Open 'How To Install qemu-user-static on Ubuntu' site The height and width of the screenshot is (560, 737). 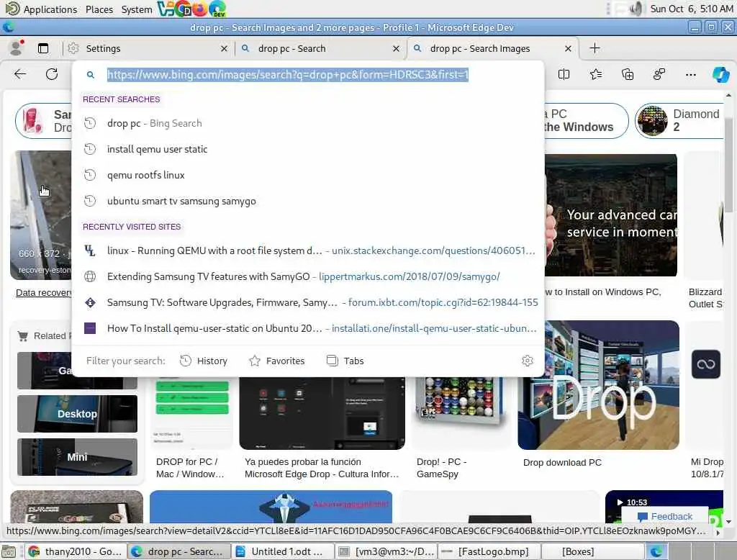tap(308, 328)
